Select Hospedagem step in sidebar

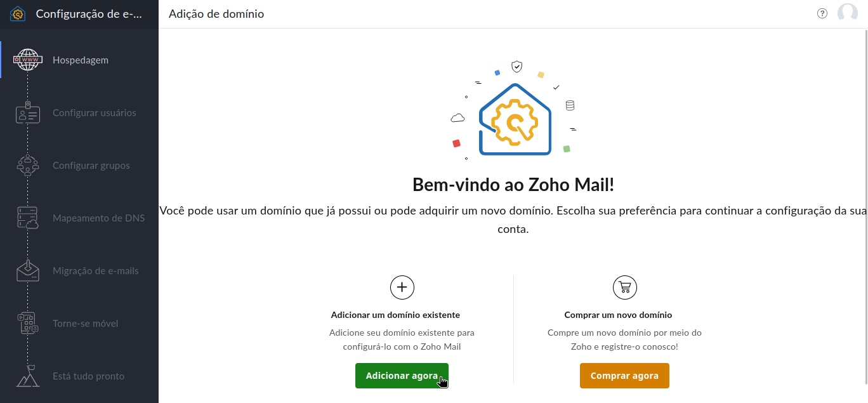click(81, 60)
